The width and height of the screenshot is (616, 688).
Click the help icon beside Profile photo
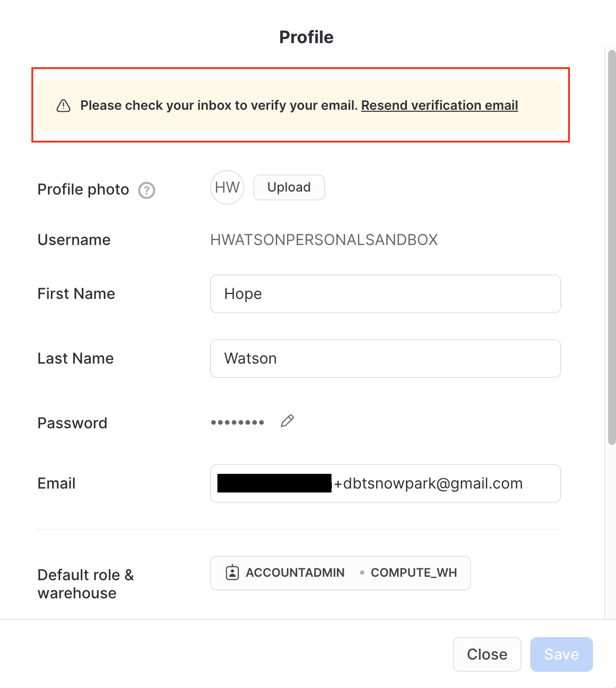(x=147, y=190)
